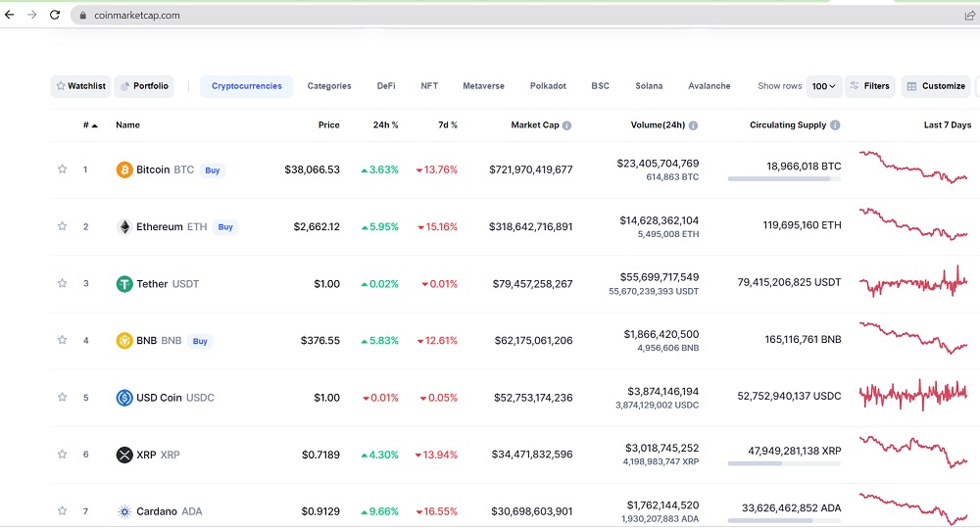The image size is (980, 528).
Task: Open the Cardano ADA name link
Action: click(170, 511)
